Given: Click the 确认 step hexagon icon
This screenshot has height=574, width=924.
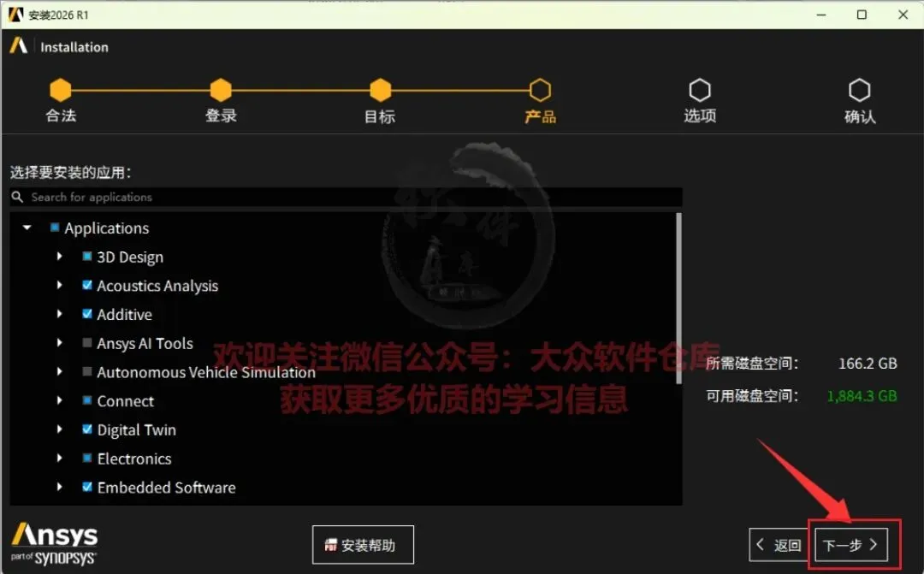Looking at the screenshot, I should point(859,90).
